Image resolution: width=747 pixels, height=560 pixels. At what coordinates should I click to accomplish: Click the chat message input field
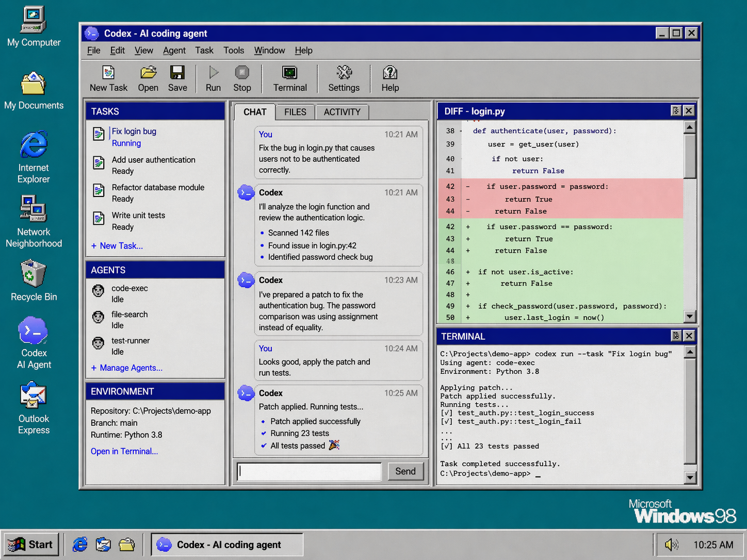[310, 471]
